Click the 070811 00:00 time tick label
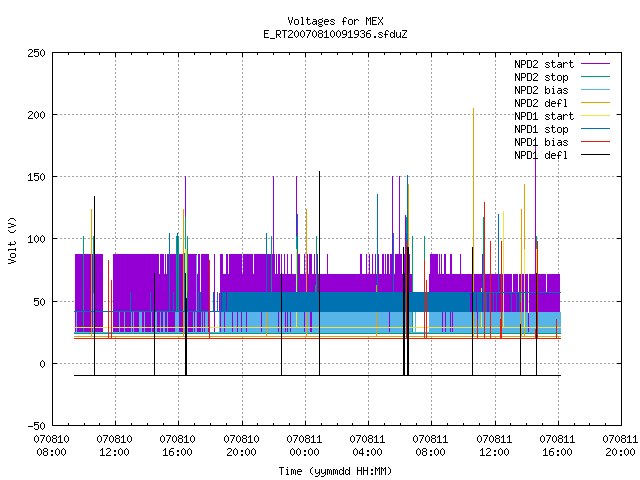The height and width of the screenshot is (480, 640). click(x=304, y=446)
